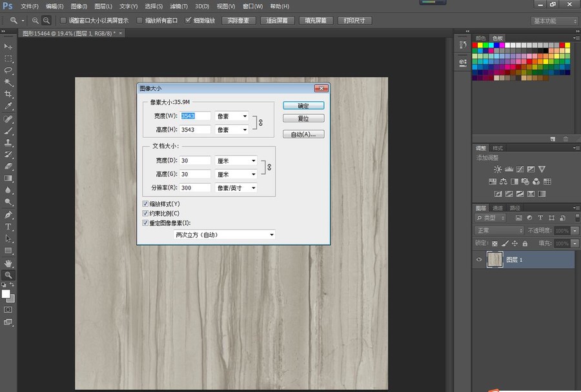Select the Move tool
The height and width of the screenshot is (392, 581).
pyautogui.click(x=8, y=46)
